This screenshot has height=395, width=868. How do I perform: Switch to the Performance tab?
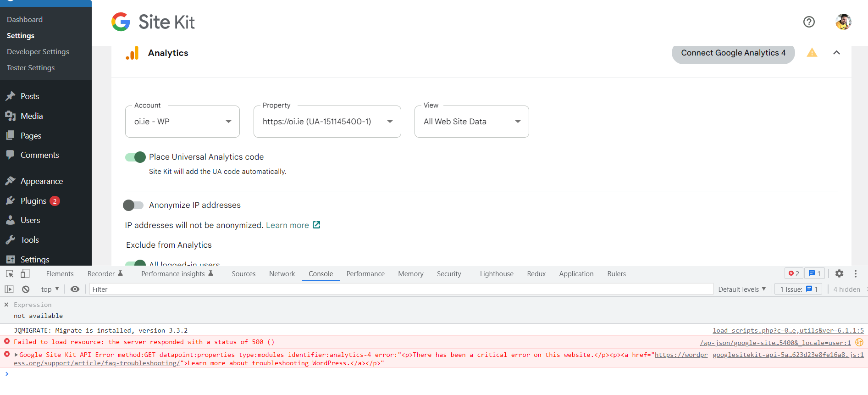point(365,274)
